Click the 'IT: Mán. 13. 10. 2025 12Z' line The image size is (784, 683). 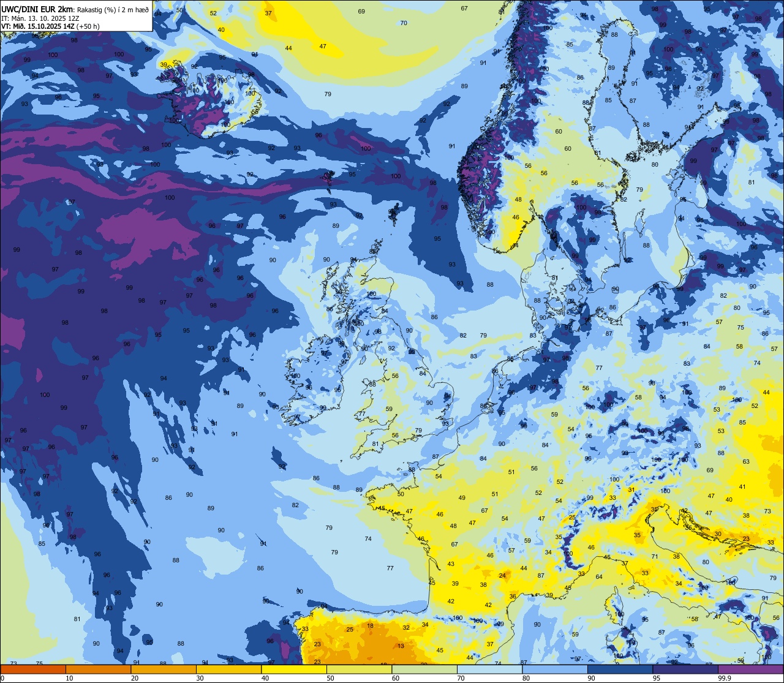click(40, 18)
